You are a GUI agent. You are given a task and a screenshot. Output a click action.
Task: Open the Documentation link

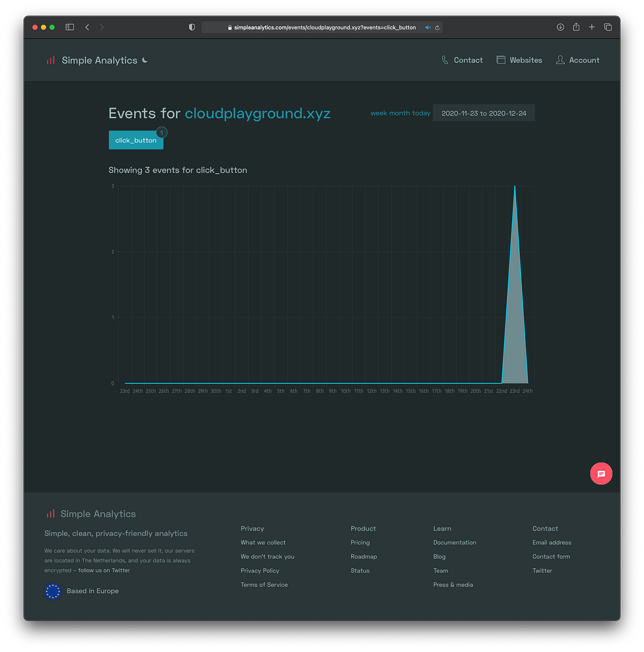[x=455, y=542]
